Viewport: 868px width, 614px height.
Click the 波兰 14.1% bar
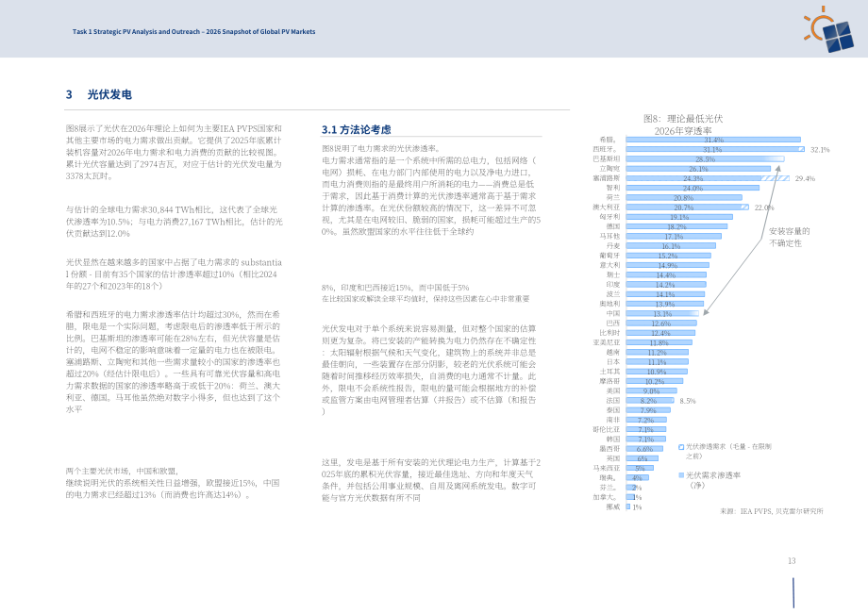click(x=665, y=294)
